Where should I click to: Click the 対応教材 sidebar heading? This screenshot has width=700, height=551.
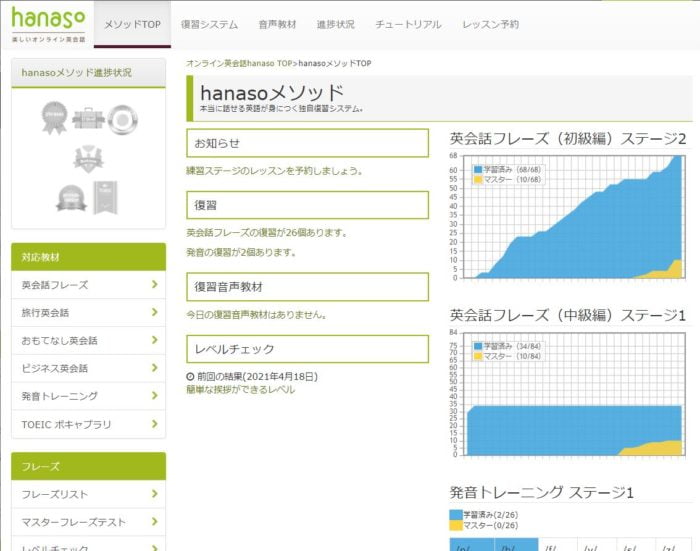[x=88, y=257]
